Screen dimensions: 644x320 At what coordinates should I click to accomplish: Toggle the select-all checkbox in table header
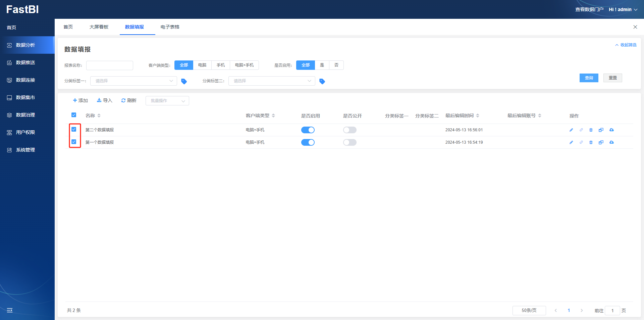(x=74, y=115)
